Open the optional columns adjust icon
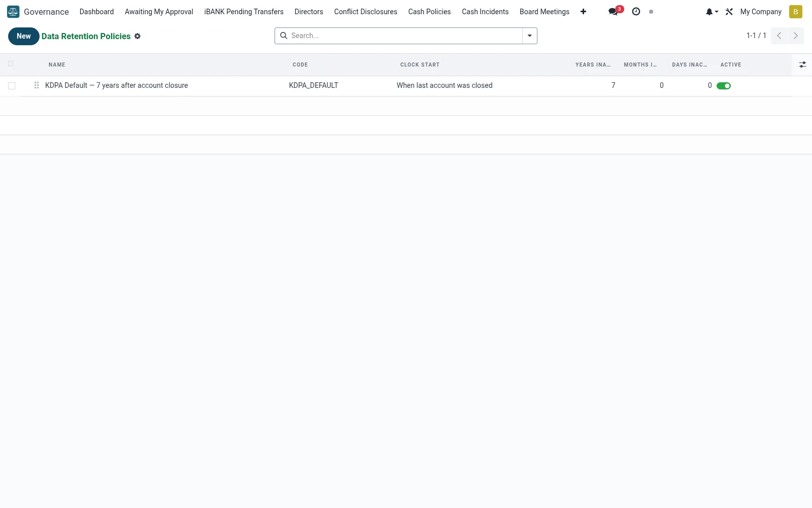 [x=802, y=65]
